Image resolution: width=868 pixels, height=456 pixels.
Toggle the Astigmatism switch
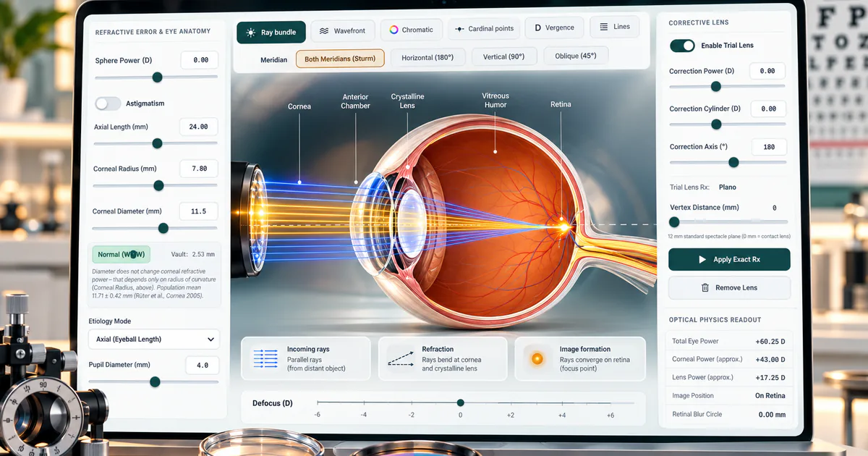pyautogui.click(x=108, y=104)
